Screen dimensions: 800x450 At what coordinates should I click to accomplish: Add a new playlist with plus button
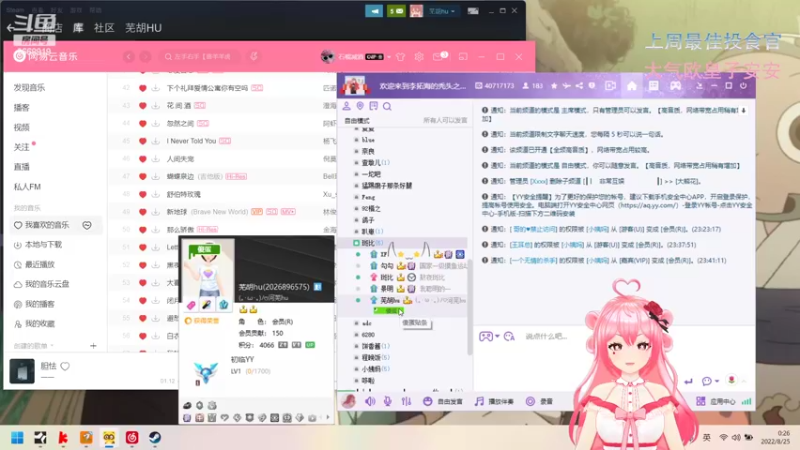(93, 346)
